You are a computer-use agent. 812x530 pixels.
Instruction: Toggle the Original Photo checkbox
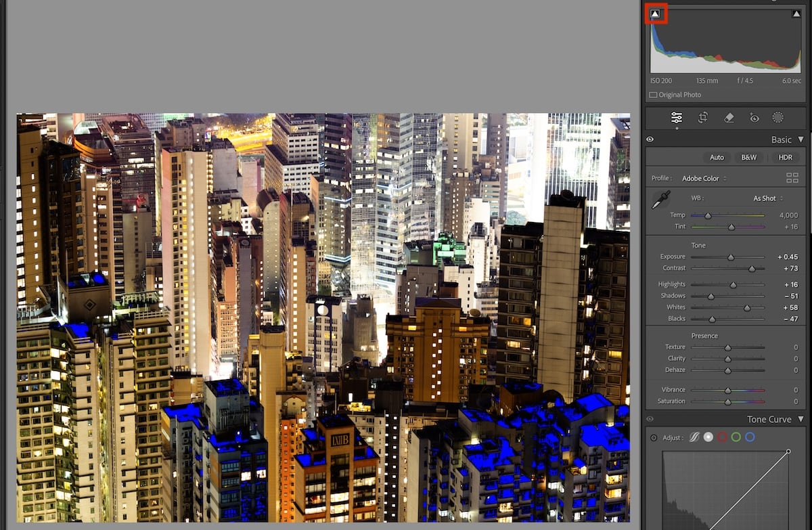[x=654, y=95]
